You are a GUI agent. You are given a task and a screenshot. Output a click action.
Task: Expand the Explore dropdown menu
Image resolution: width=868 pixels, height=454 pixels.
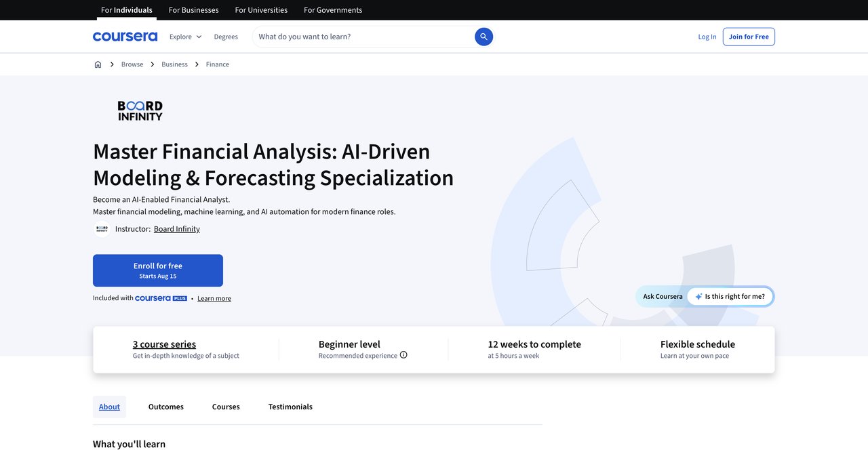185,37
